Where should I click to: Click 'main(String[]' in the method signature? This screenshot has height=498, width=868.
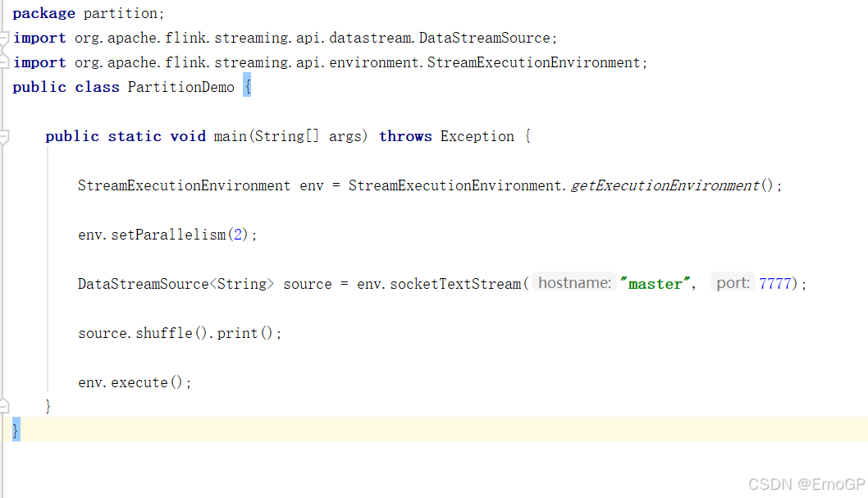tap(267, 136)
